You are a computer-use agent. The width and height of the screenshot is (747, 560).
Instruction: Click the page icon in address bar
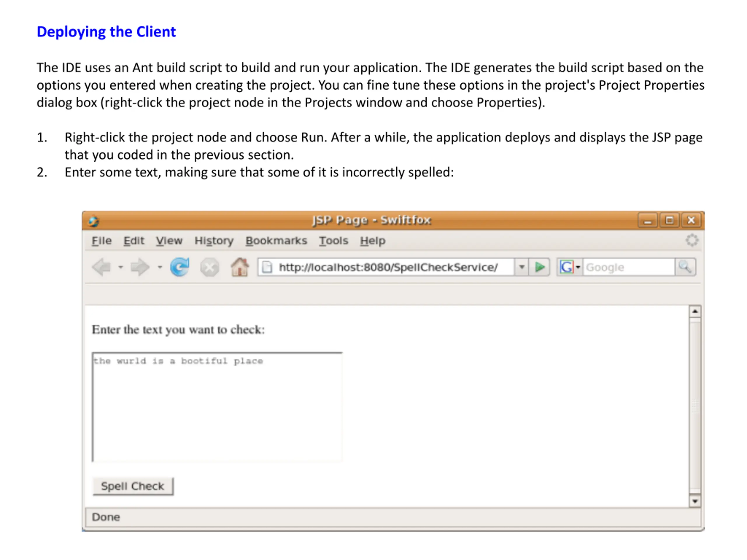[267, 267]
